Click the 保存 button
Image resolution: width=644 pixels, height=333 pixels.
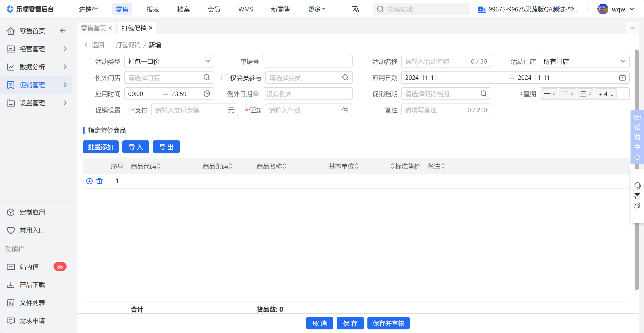point(350,323)
